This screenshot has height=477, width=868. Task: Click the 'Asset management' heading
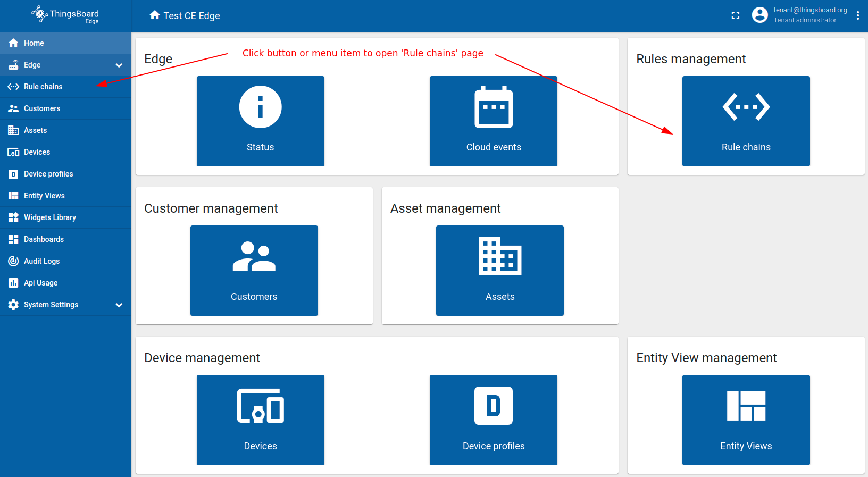click(x=446, y=208)
